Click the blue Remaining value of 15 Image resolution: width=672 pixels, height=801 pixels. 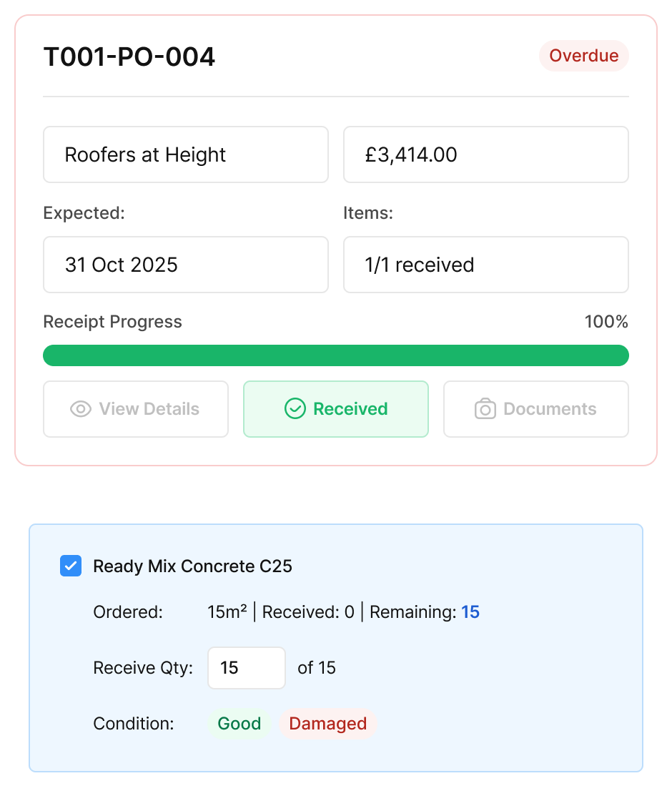pyautogui.click(x=470, y=612)
